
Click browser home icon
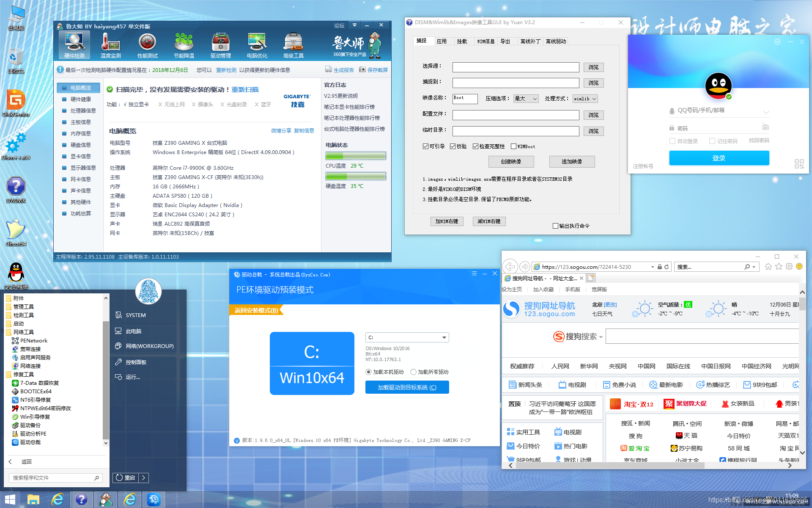768,266
